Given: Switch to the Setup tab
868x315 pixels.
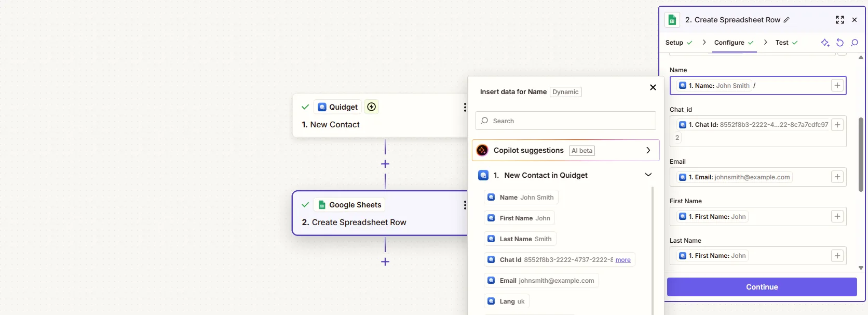Looking at the screenshot, I should tap(674, 43).
